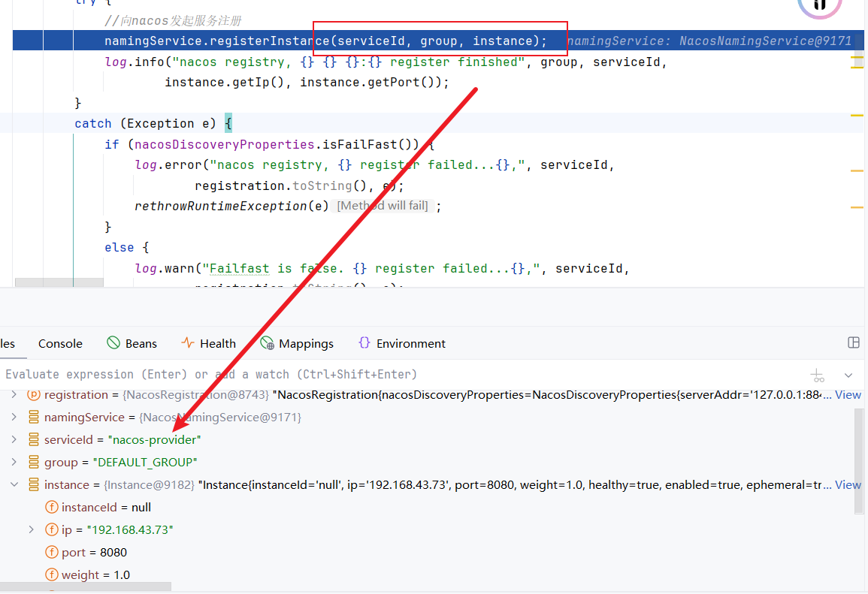This screenshot has width=868, height=594.
Task: Expand the registration variable node
Action: [14, 395]
